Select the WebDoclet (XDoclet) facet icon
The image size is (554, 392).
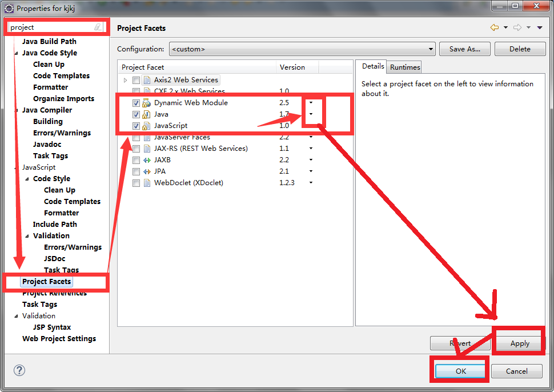[x=146, y=183]
